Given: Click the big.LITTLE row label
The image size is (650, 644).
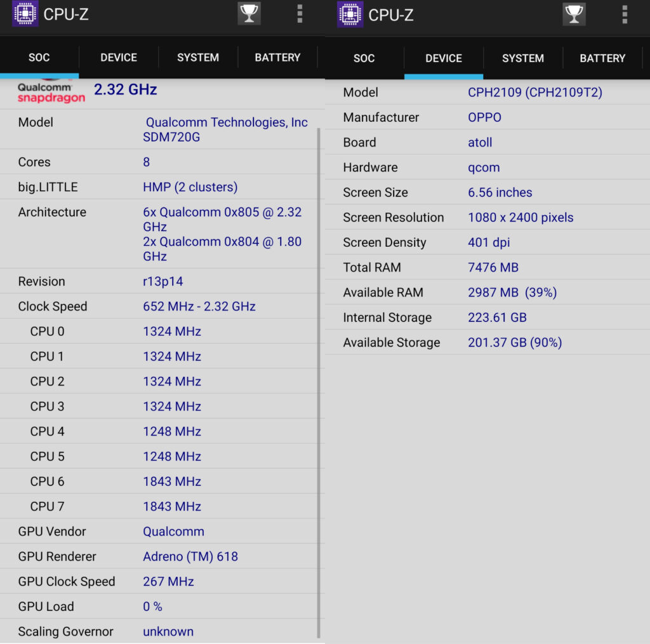Looking at the screenshot, I should 48,187.
